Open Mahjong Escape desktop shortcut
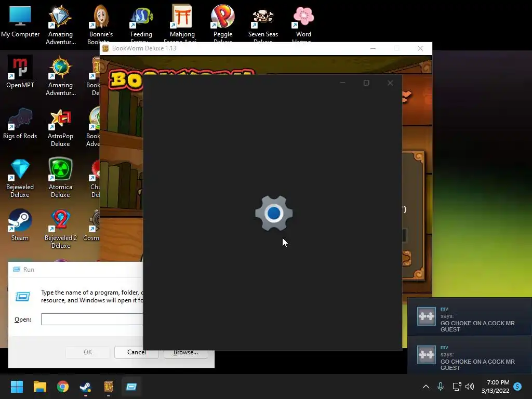 click(x=182, y=23)
